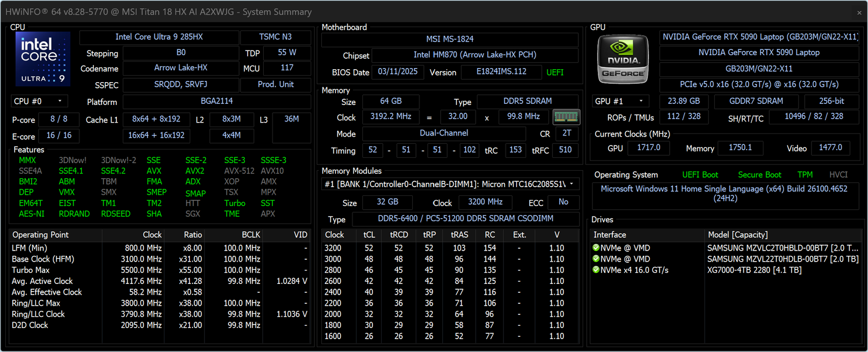The height and width of the screenshot is (352, 868).
Task: Click the Arrow Lake-HX codename field
Action: click(x=181, y=68)
